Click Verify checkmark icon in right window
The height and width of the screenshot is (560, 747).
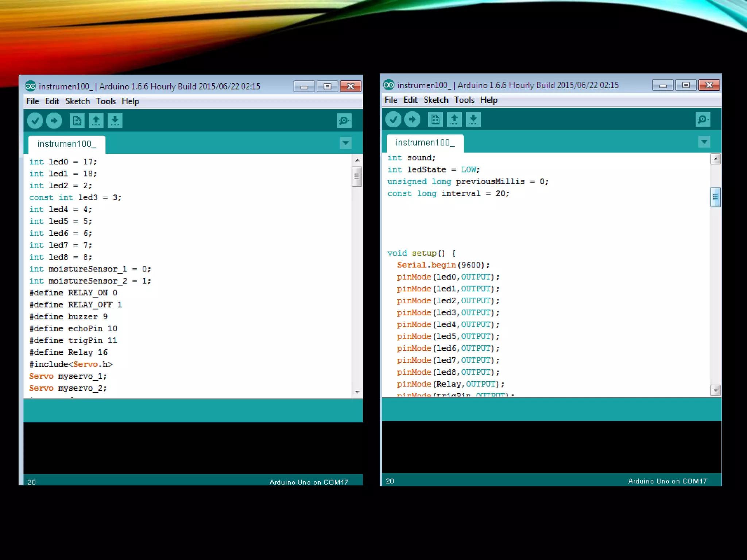point(393,119)
